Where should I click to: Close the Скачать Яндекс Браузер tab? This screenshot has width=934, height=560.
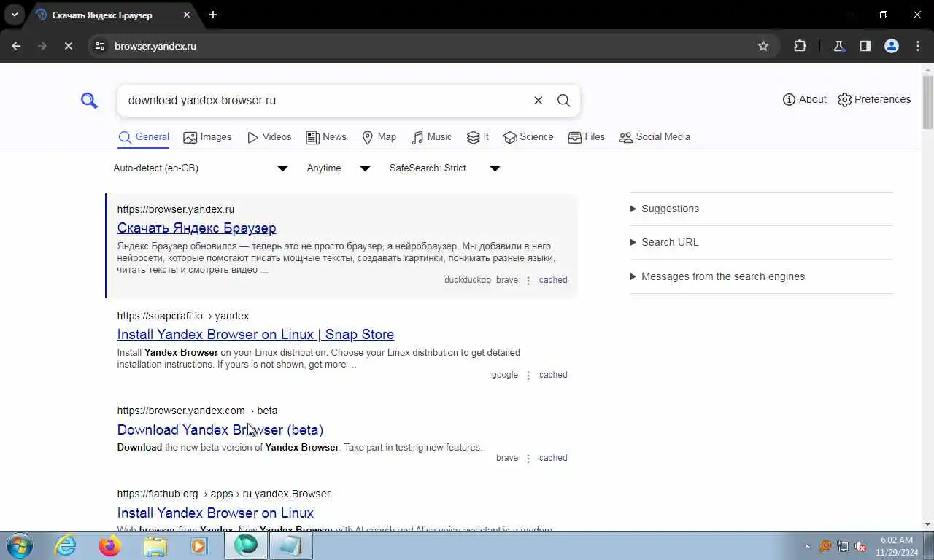tap(187, 15)
